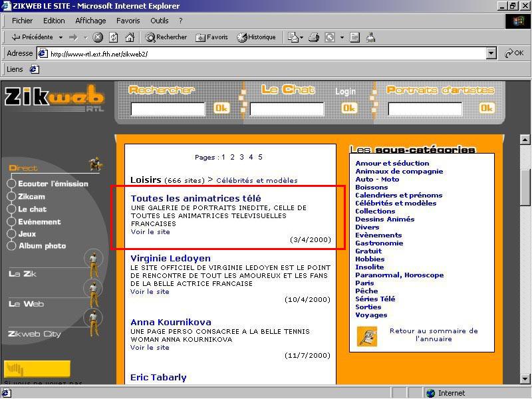
Task: Open the Amour et séduction sub-category
Action: pos(392,163)
